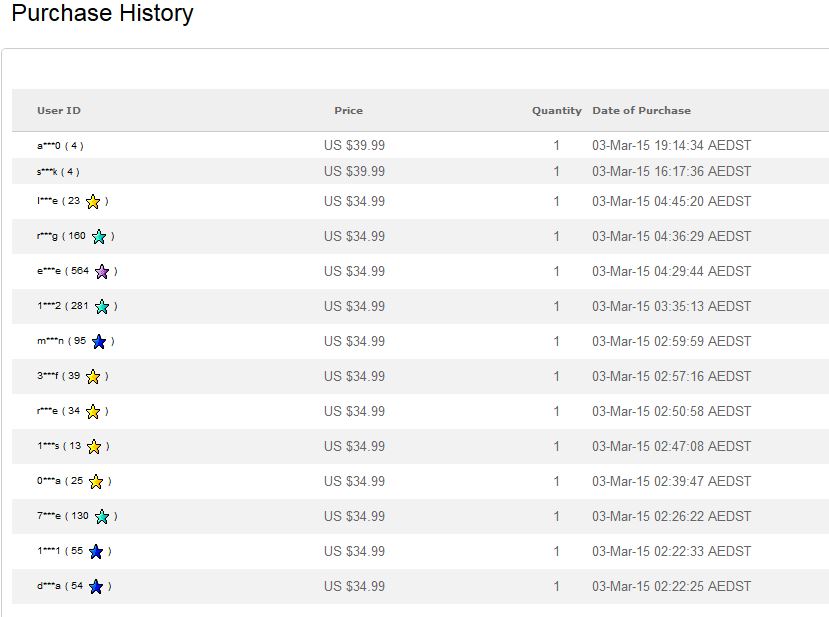Screen dimensions: 829x617
Task: Click the date 03-Mar-15 02:59:59 AEDST
Action: pos(671,342)
